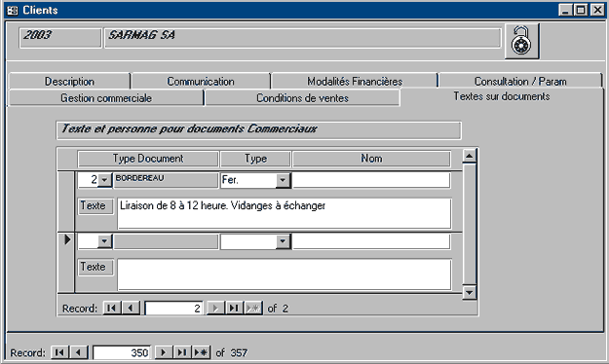Click text box containing Liraison de 8 à 12 heure
Screen dimensions: 609x364
pos(285,213)
